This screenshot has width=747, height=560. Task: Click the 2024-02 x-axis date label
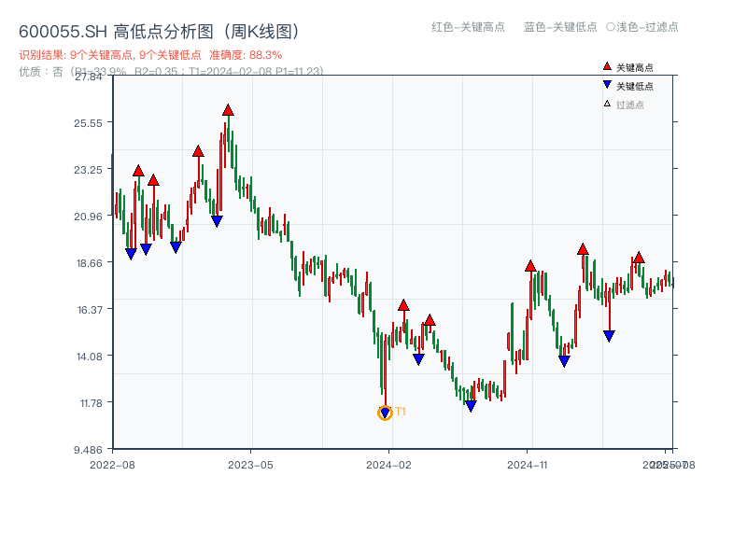coord(388,465)
